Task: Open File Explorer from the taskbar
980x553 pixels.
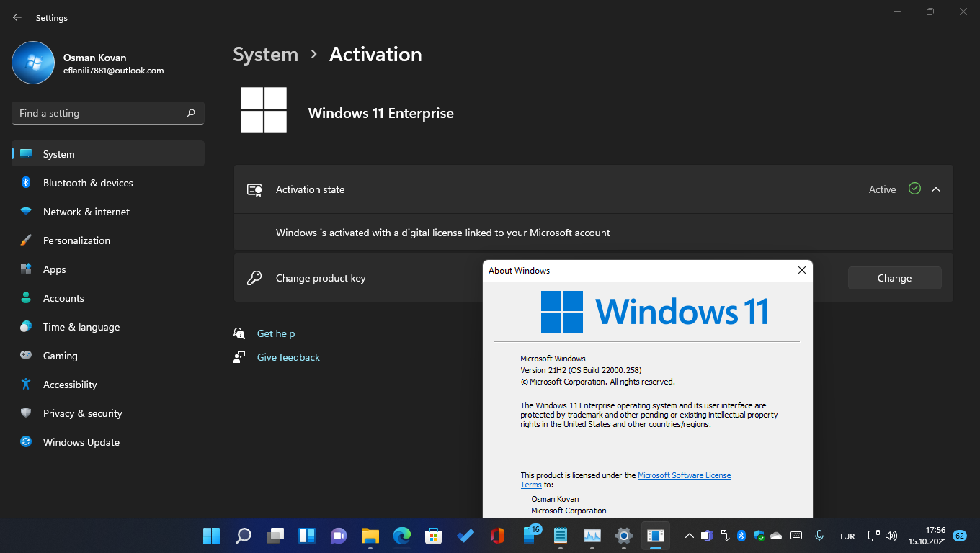Action: pos(370,536)
